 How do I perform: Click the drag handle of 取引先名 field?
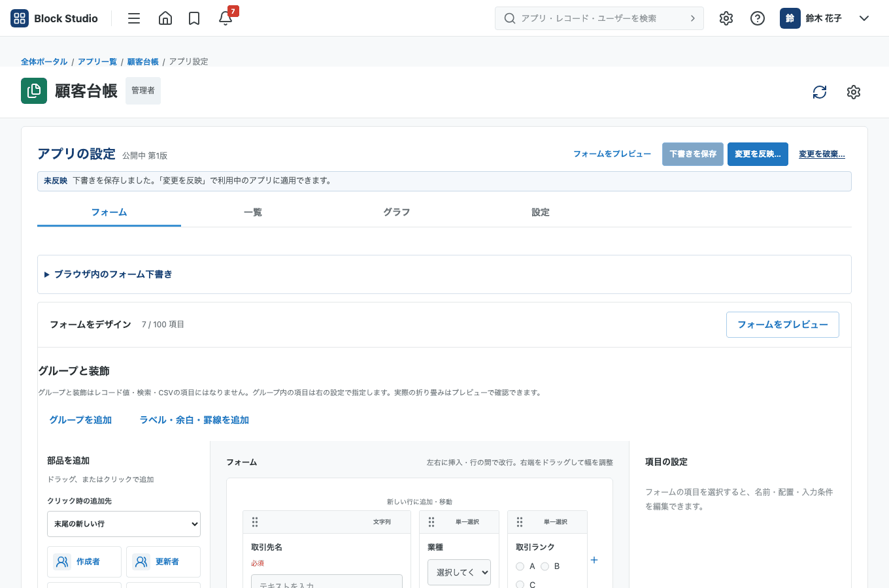click(x=255, y=522)
